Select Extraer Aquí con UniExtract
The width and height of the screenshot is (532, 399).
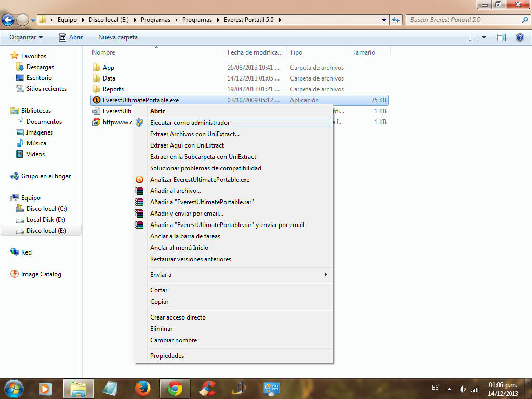click(x=187, y=145)
